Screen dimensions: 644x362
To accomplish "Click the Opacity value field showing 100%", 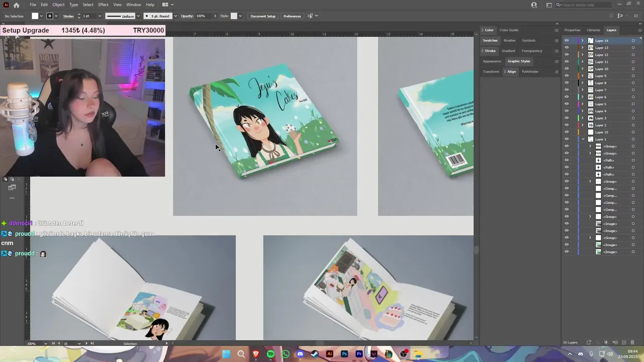I will pos(203,16).
